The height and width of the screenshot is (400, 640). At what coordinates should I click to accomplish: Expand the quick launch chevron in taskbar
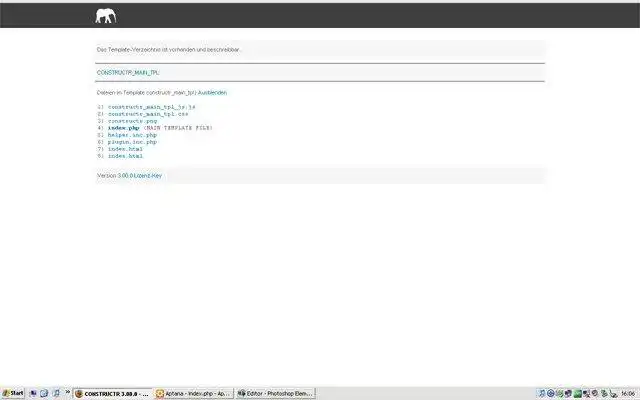[x=68, y=393]
